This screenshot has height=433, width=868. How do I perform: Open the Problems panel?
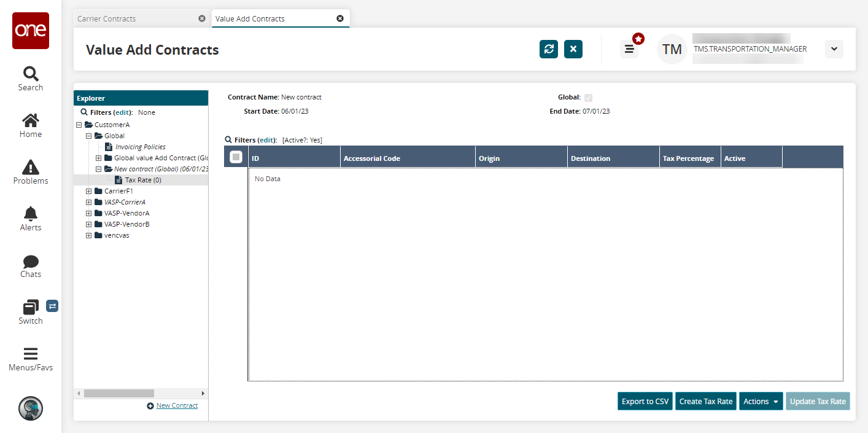pos(31,172)
